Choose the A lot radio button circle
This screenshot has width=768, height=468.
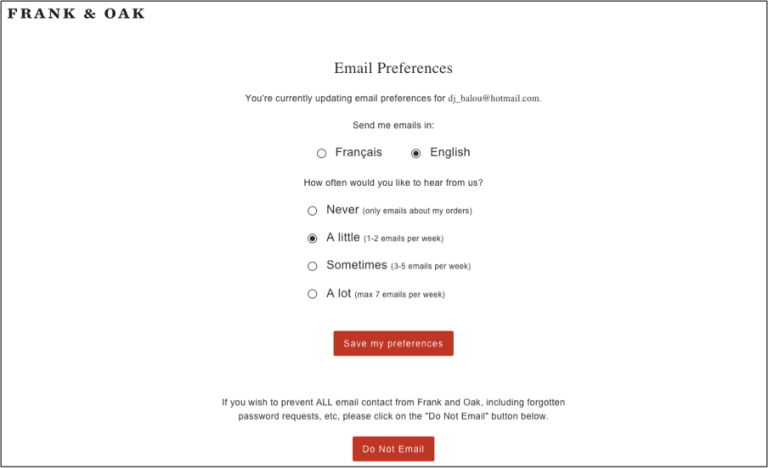tap(312, 294)
